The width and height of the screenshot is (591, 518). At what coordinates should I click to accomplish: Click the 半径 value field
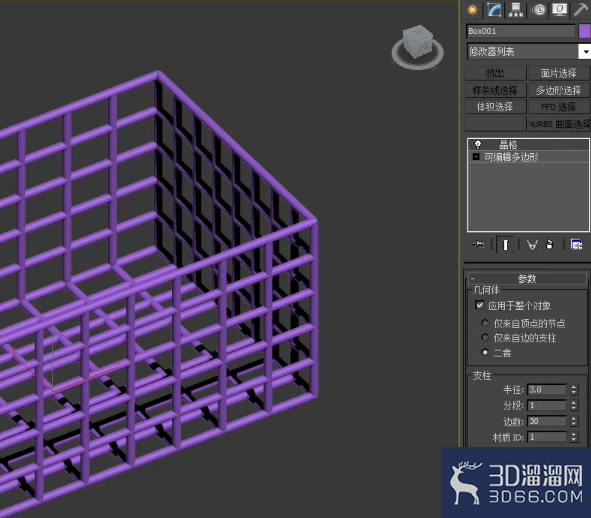click(547, 389)
